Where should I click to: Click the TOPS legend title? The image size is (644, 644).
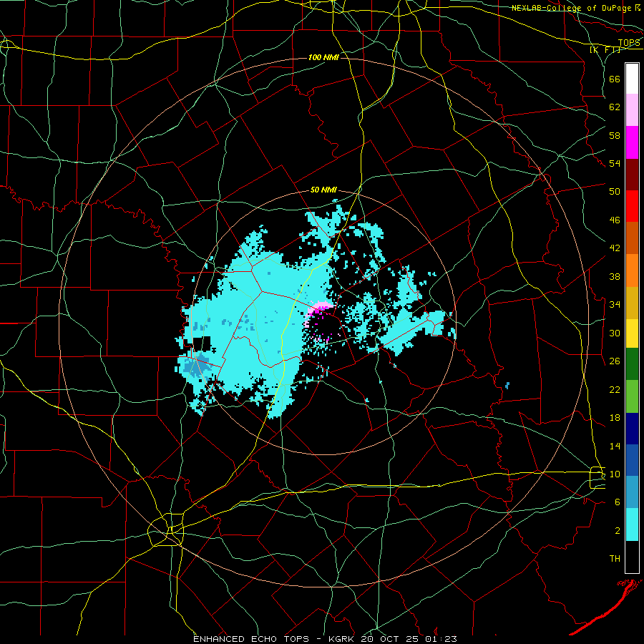pos(629,43)
